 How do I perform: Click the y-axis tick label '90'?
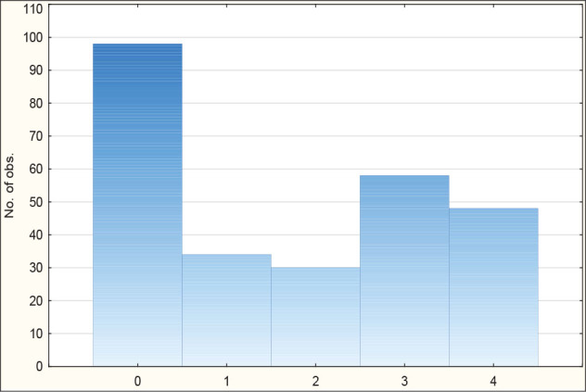(x=36, y=70)
